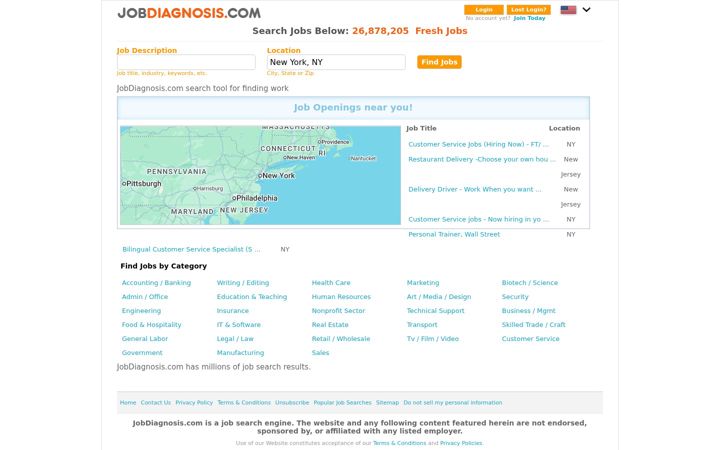Open Customer Service Jobs (Hiring Now) listing

click(x=478, y=144)
